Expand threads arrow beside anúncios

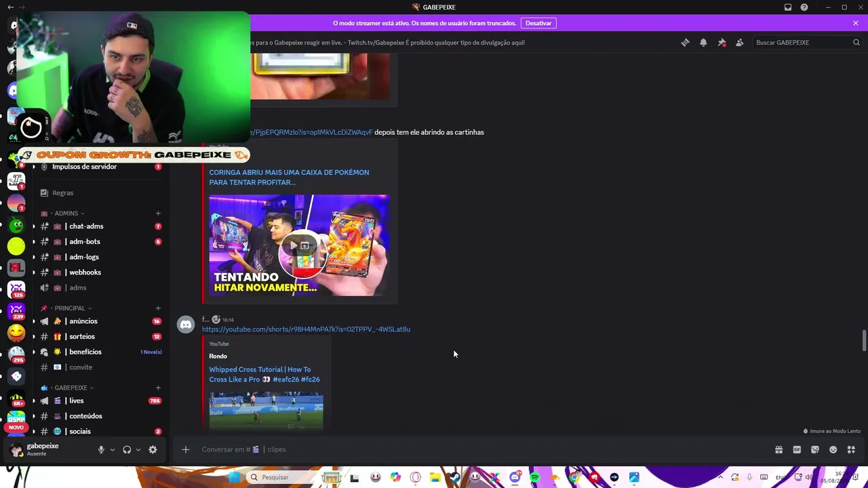(33, 321)
